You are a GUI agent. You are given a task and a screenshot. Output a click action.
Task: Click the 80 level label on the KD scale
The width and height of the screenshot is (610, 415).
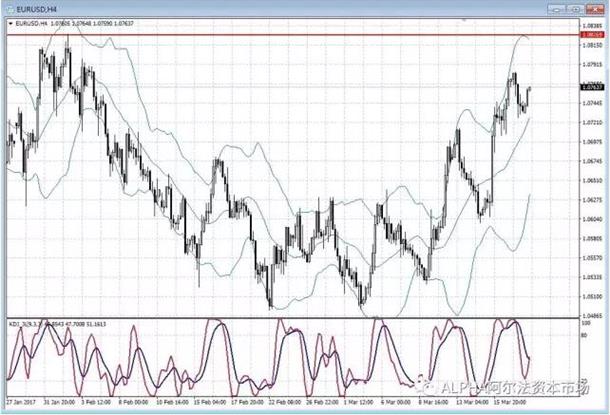point(584,335)
